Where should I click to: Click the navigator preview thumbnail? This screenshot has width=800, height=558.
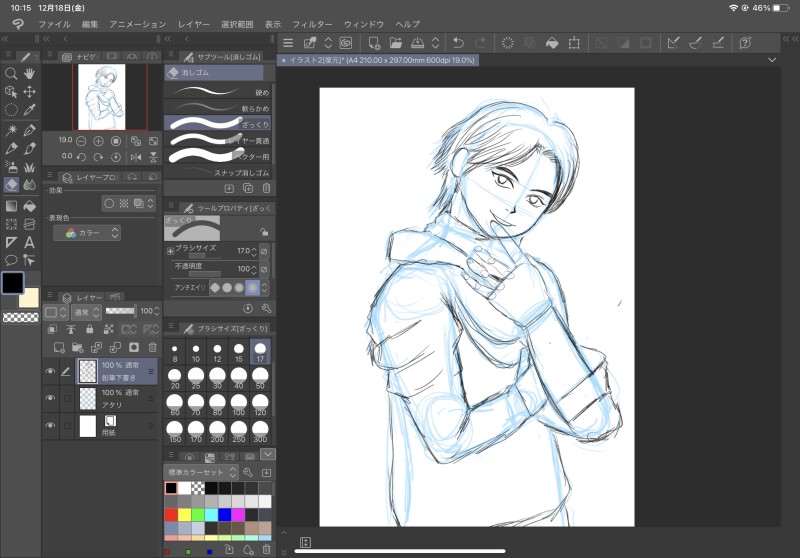[101, 97]
